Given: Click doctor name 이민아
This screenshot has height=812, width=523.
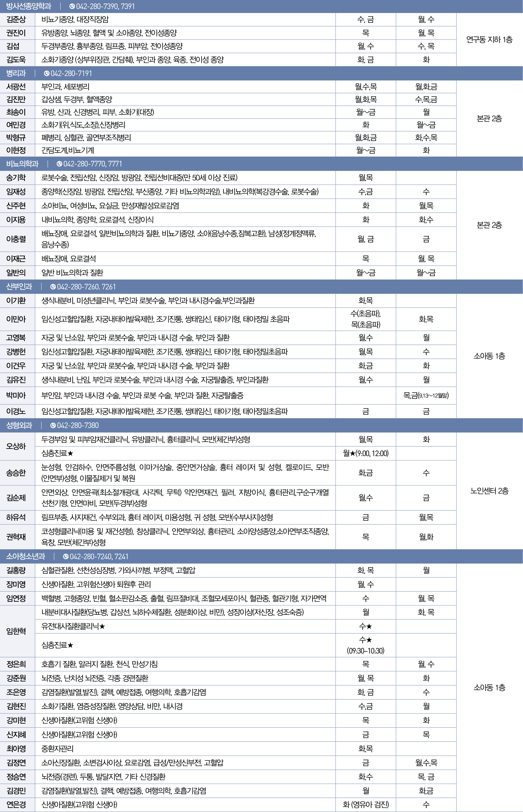Looking at the screenshot, I should [16, 319].
